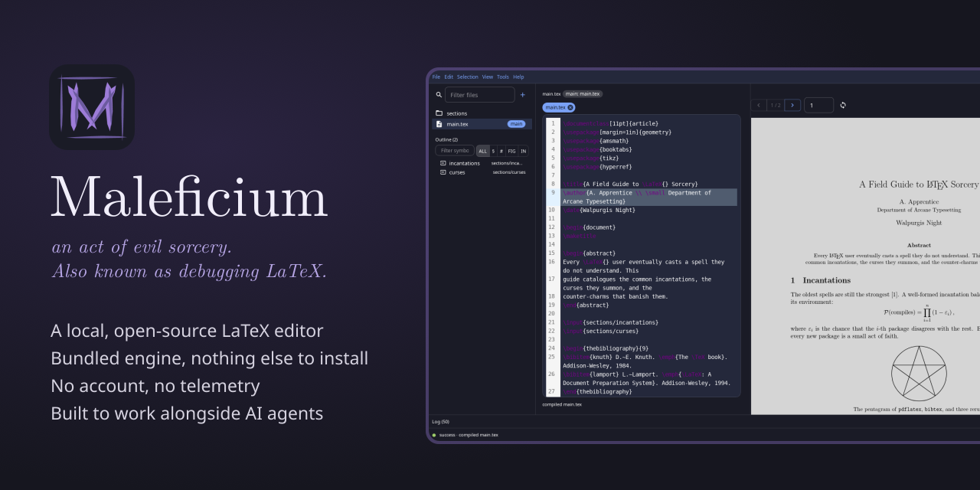Screen dimensions: 980x490
Task: Click 'No account, no telemetry' text
Action: point(155,386)
